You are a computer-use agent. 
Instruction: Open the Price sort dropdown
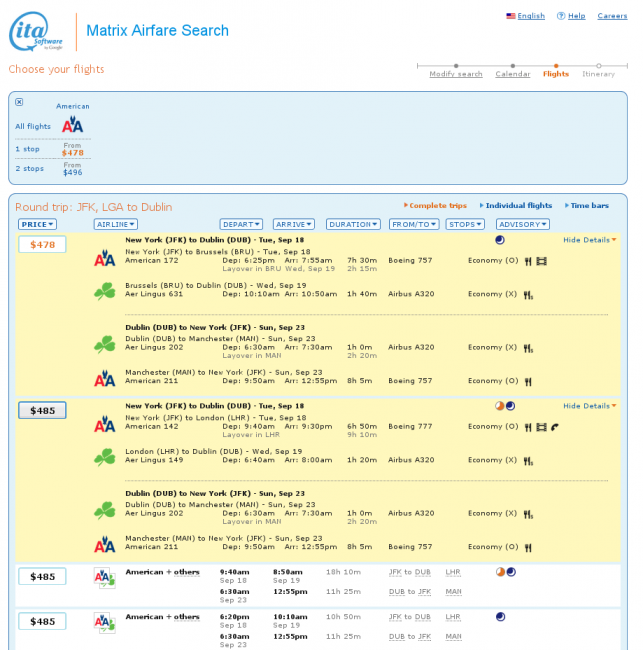37,224
